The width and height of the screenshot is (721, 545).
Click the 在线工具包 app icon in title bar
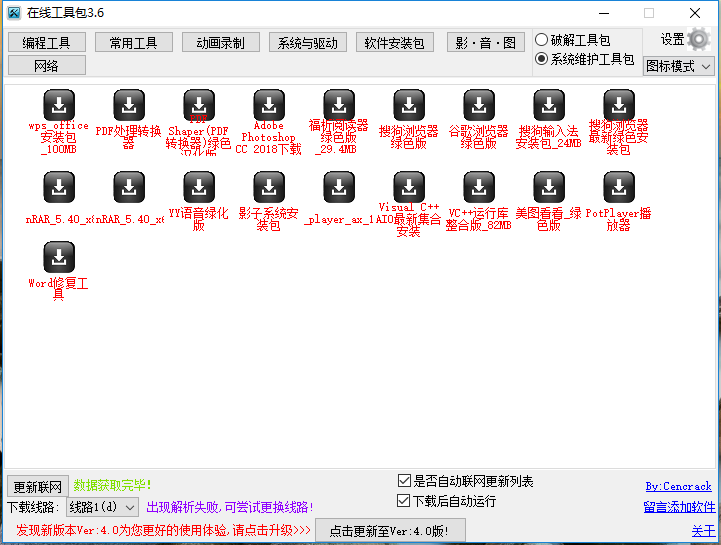pyautogui.click(x=14, y=13)
